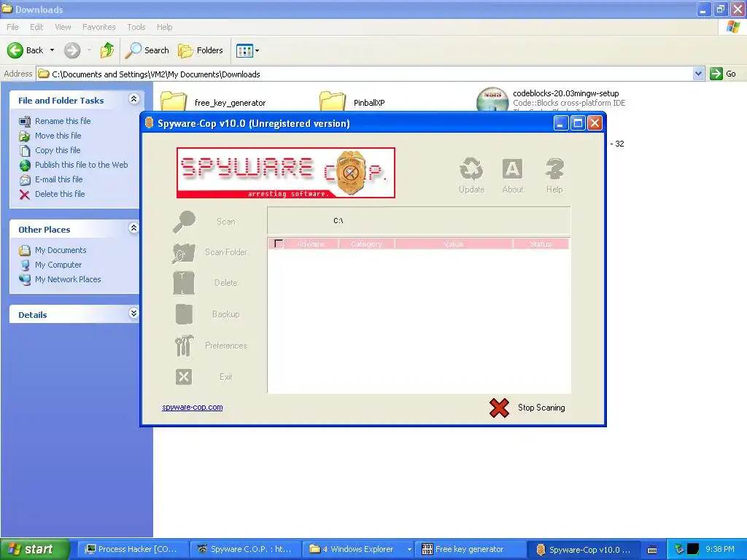Open the Help menu in Explorer
Screen dimensions: 747x560
[x=165, y=27]
